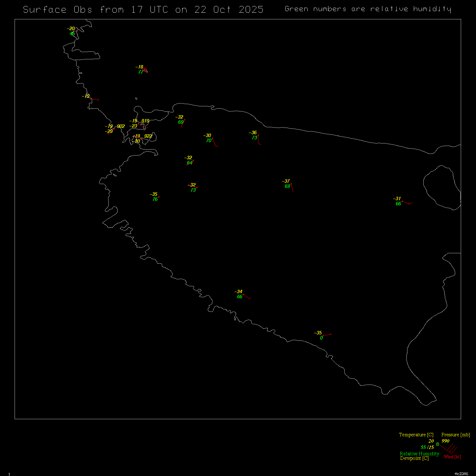
Task: Click the green station circle in the legend
Action: tap(437, 444)
